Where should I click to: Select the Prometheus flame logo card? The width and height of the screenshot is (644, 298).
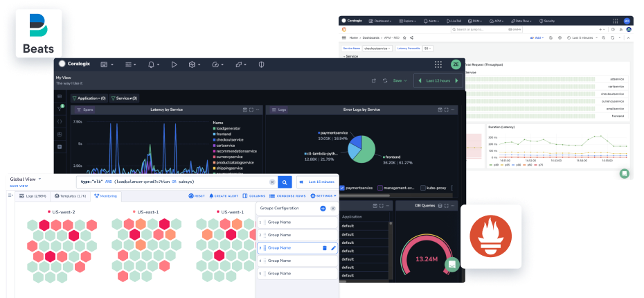[491, 236]
